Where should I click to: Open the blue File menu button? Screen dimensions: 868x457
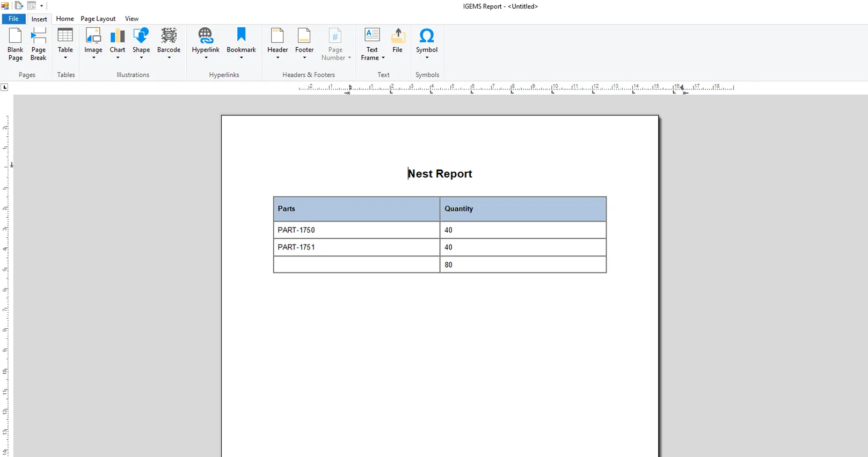[x=13, y=19]
